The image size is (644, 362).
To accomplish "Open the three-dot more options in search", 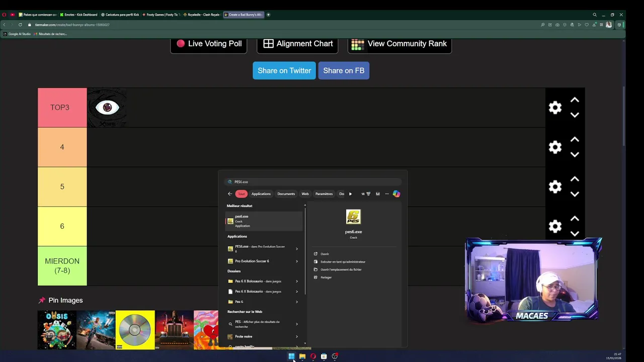I will click(387, 194).
